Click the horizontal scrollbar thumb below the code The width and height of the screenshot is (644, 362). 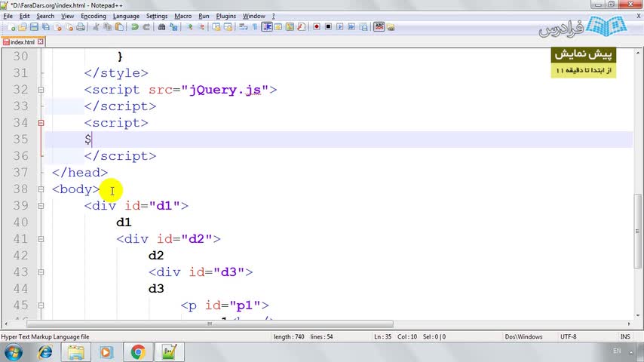click(210, 324)
